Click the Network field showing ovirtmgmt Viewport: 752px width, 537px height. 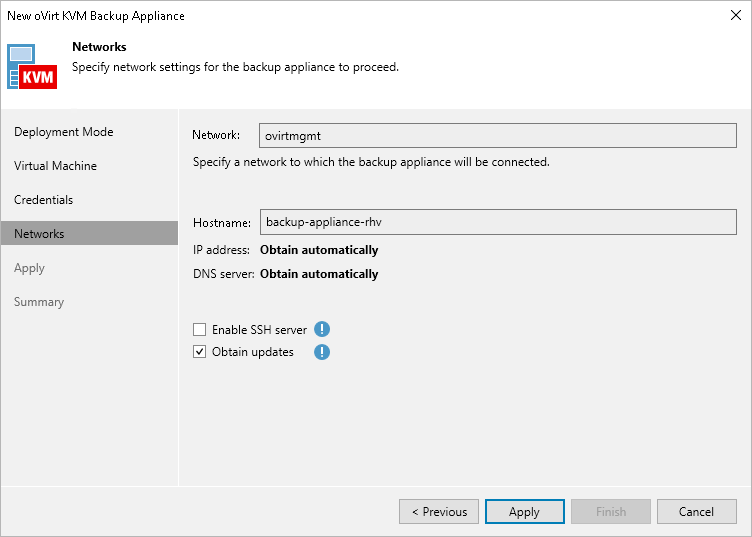click(x=498, y=136)
